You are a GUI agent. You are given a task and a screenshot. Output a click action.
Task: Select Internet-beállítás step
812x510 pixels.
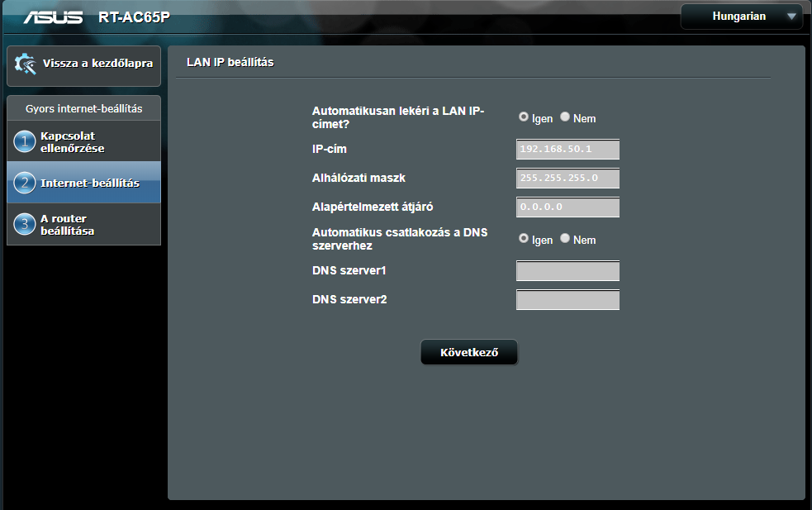[84, 183]
